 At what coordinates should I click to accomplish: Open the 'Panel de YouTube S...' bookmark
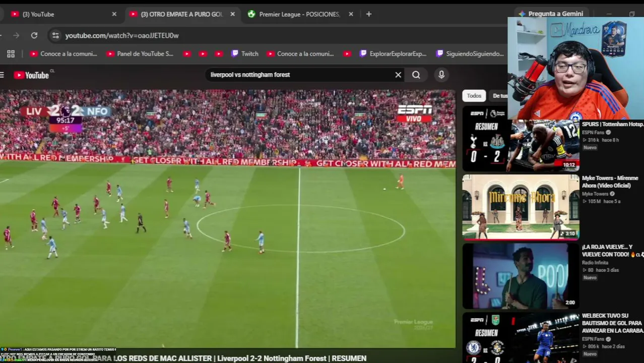click(x=140, y=53)
